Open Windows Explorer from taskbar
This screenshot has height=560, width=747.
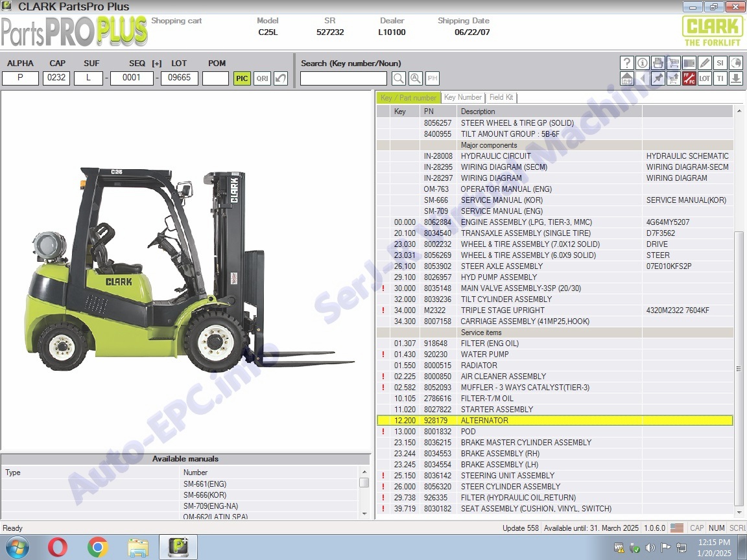pos(138,548)
